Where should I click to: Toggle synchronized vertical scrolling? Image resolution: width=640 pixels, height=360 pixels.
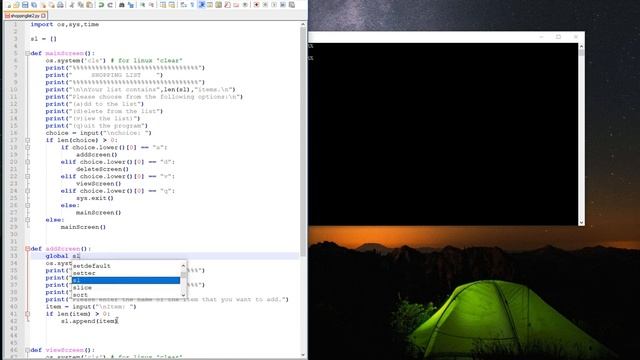click(163, 5)
